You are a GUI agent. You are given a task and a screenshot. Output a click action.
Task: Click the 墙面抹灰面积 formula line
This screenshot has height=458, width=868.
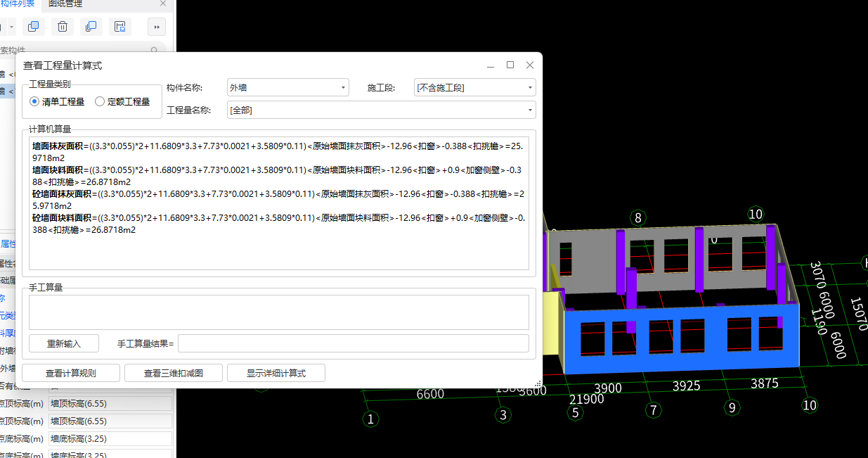278,151
